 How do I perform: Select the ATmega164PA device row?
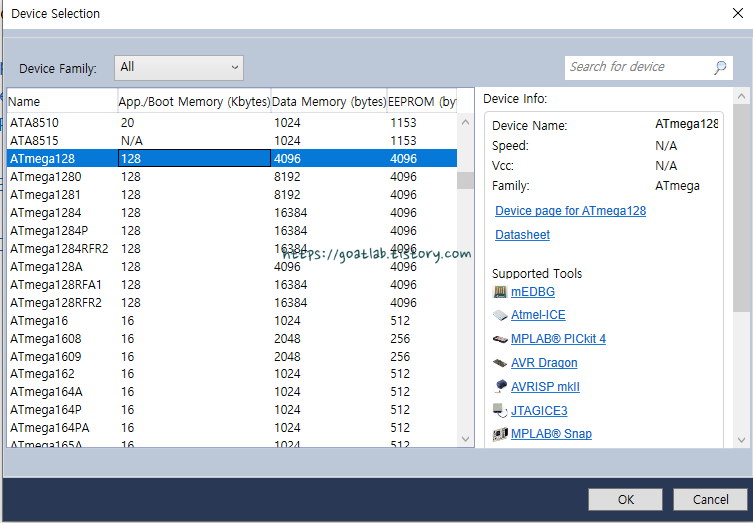232,427
